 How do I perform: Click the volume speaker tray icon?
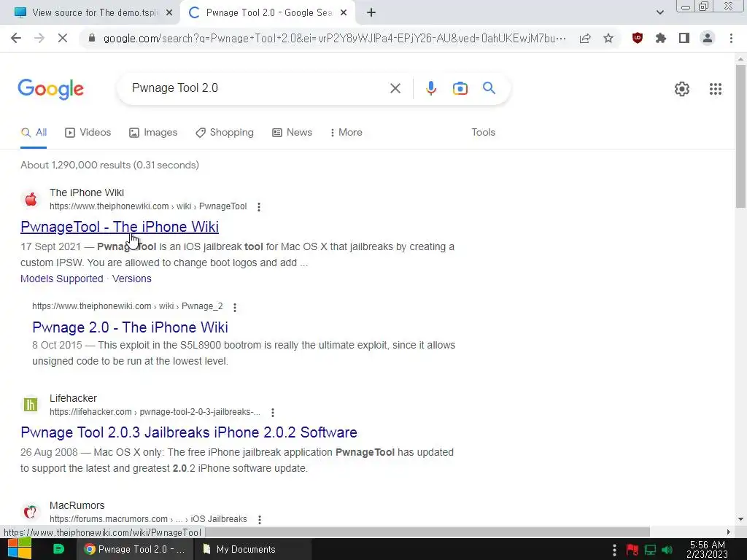point(667,550)
